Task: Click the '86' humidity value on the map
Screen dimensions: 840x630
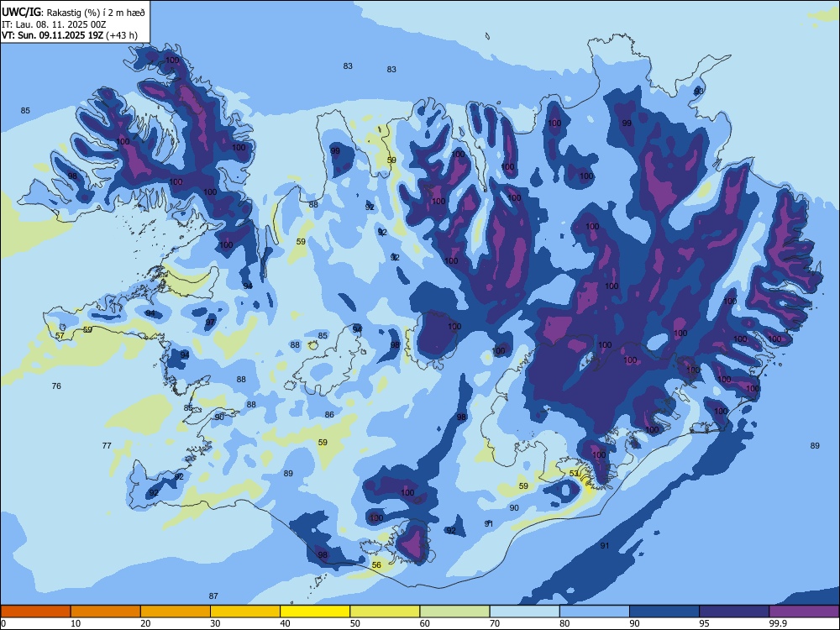Action: [329, 414]
